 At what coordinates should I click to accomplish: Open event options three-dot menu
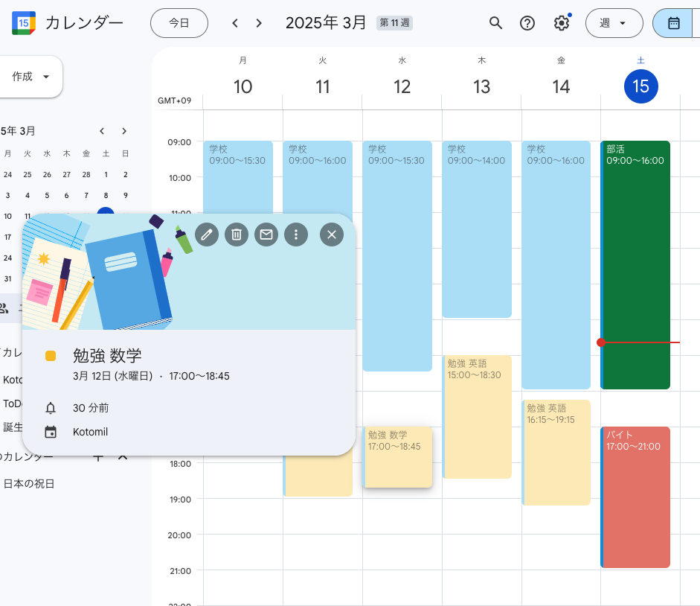pos(296,235)
